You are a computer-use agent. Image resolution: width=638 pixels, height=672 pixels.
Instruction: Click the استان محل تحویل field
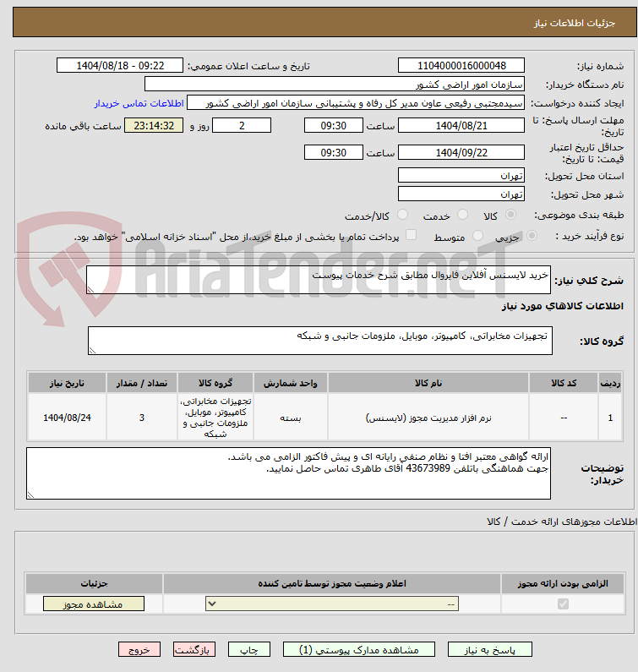tap(461, 175)
